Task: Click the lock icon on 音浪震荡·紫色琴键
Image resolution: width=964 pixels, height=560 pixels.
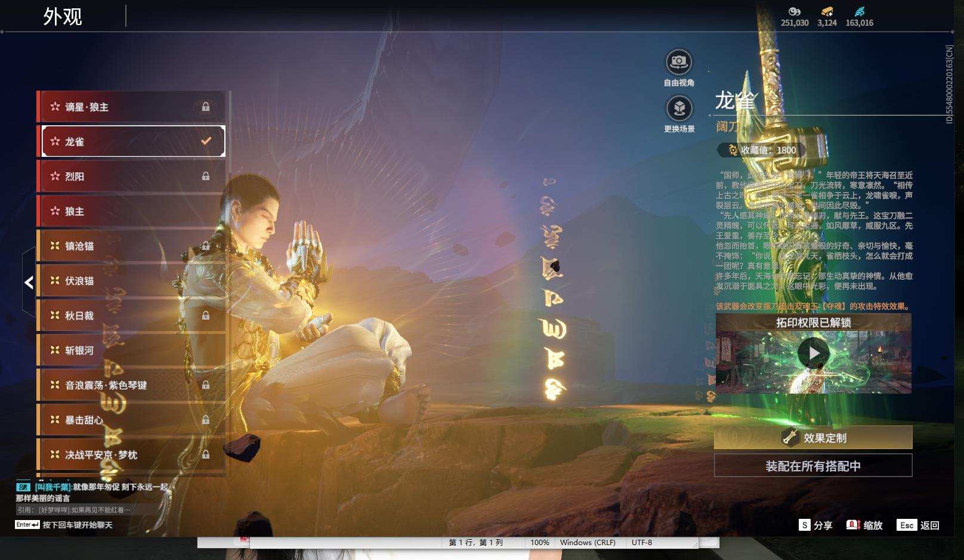Action: tap(206, 385)
